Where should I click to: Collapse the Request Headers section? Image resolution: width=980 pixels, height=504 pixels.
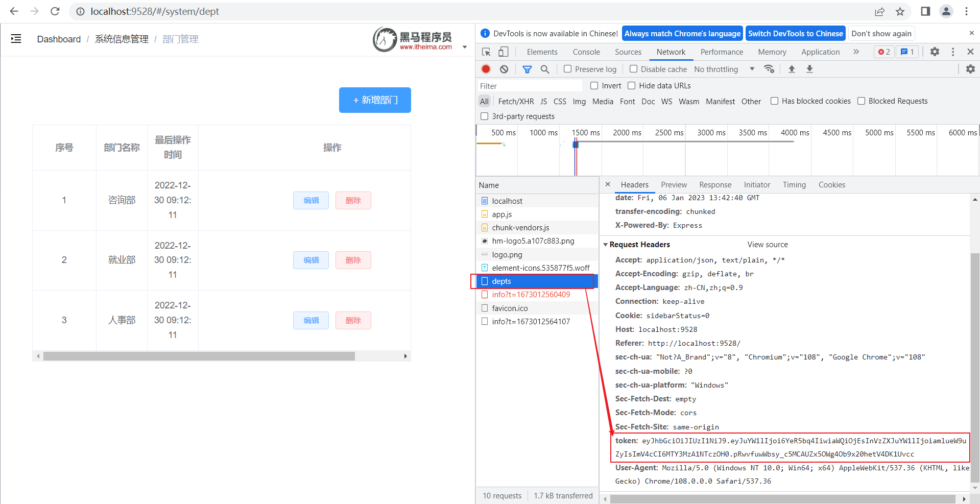[x=606, y=244]
